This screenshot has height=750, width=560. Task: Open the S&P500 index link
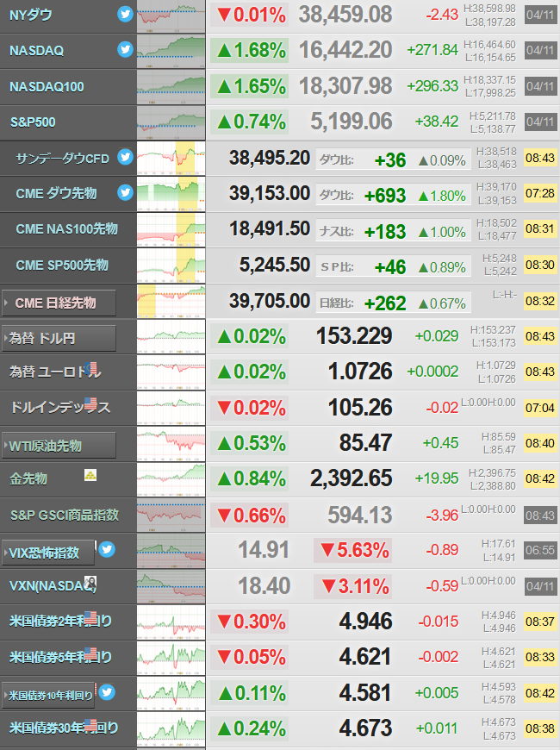[x=33, y=122]
